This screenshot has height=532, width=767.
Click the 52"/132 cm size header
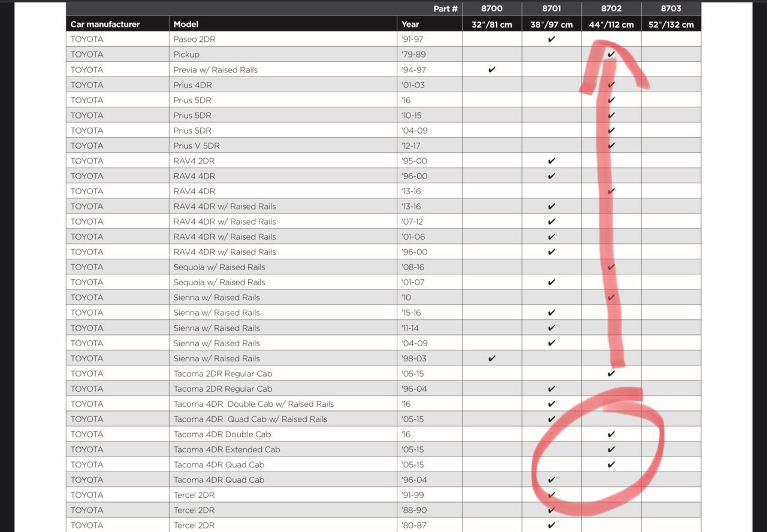pos(671,25)
